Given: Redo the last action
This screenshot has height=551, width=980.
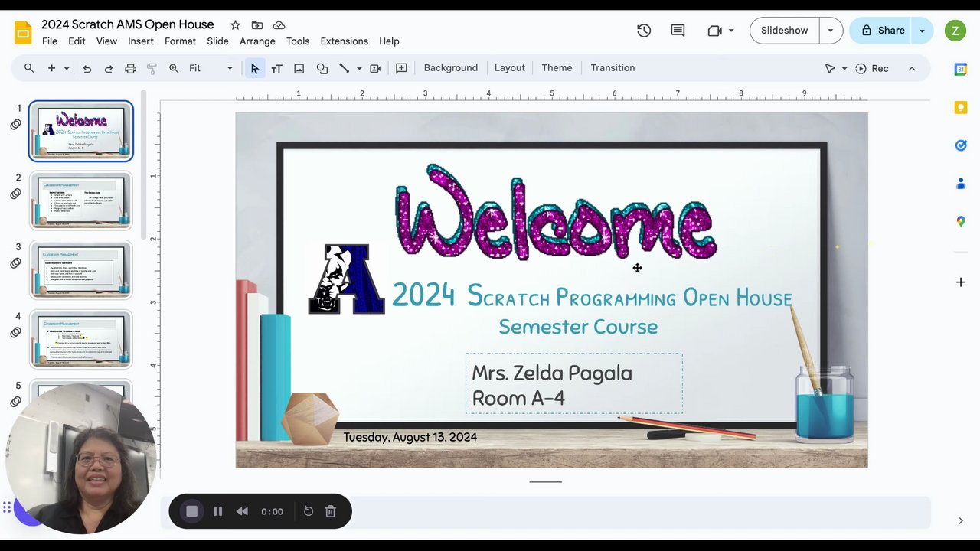Looking at the screenshot, I should pos(108,68).
